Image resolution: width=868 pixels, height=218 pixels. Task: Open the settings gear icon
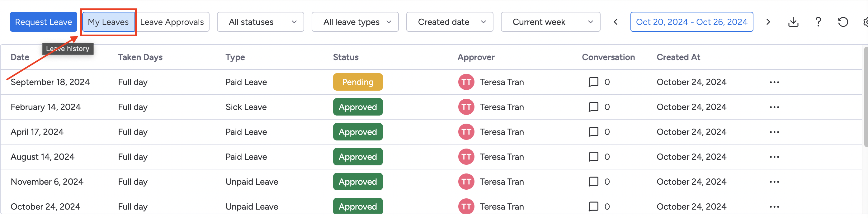click(866, 21)
